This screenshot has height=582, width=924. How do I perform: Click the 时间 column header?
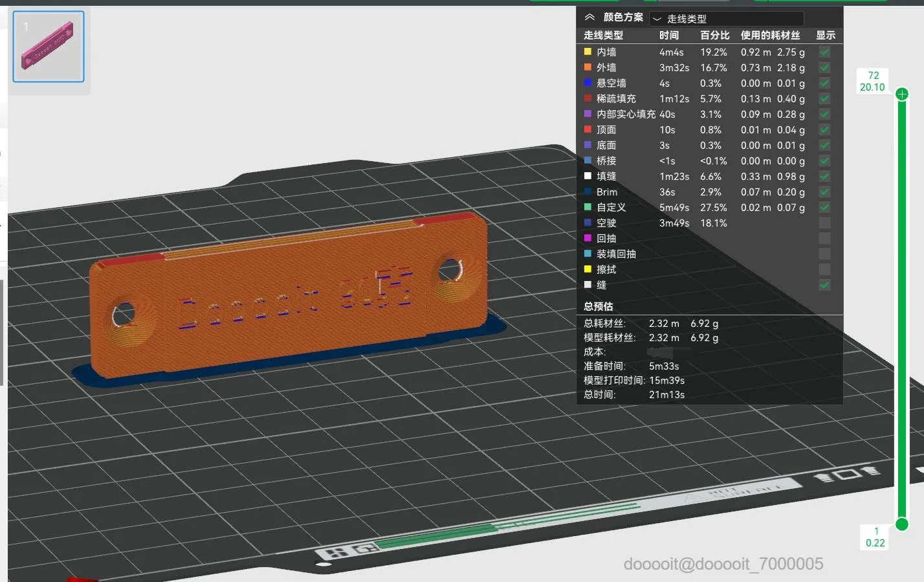[669, 35]
